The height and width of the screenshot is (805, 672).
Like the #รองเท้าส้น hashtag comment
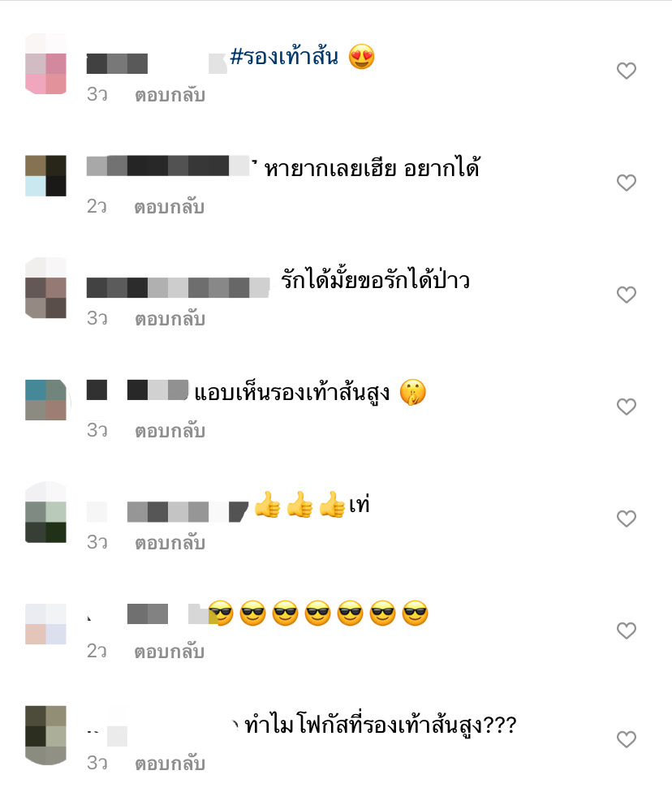pyautogui.click(x=627, y=71)
